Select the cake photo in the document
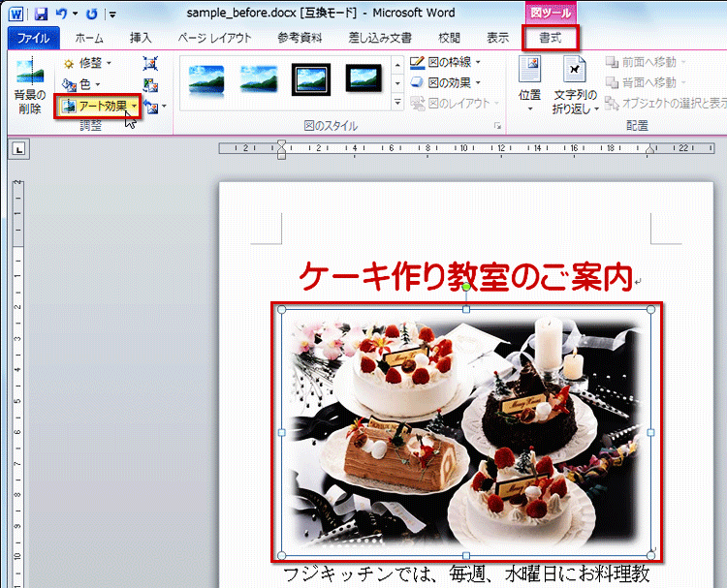The image size is (727, 588). [466, 432]
